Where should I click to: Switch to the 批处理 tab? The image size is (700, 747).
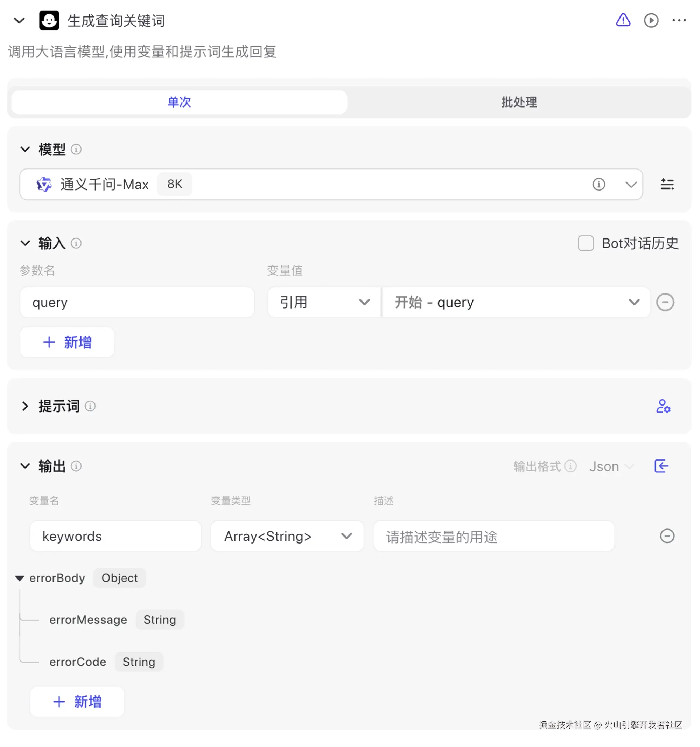point(519,102)
